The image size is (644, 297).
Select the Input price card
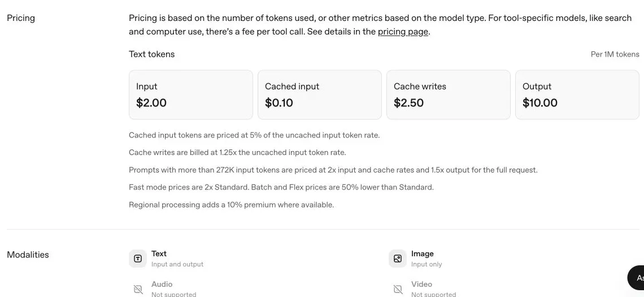point(191,94)
